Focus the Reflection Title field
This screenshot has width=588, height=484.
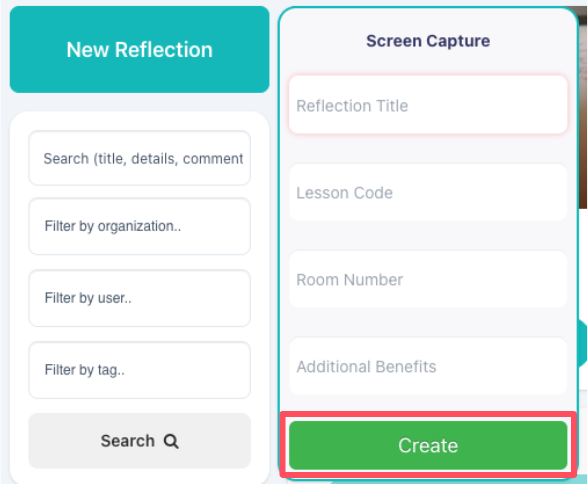click(x=428, y=105)
